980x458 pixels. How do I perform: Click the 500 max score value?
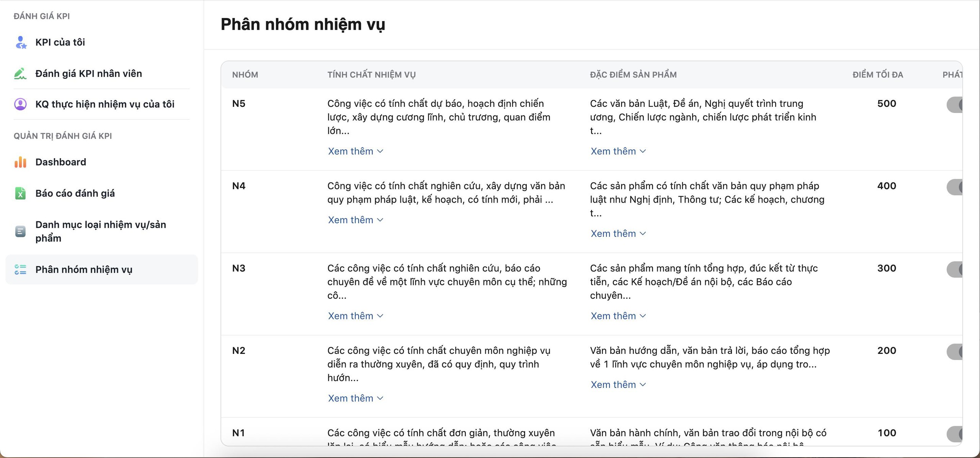click(887, 103)
